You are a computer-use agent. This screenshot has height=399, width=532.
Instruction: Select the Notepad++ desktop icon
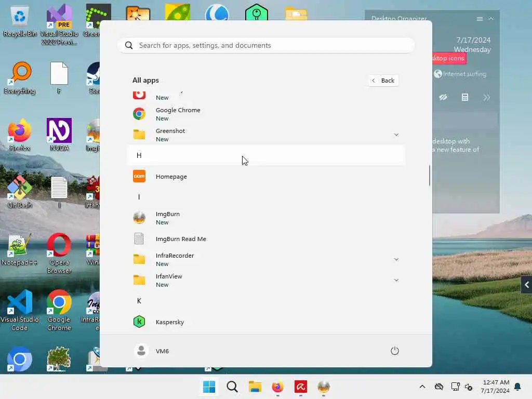(20, 249)
